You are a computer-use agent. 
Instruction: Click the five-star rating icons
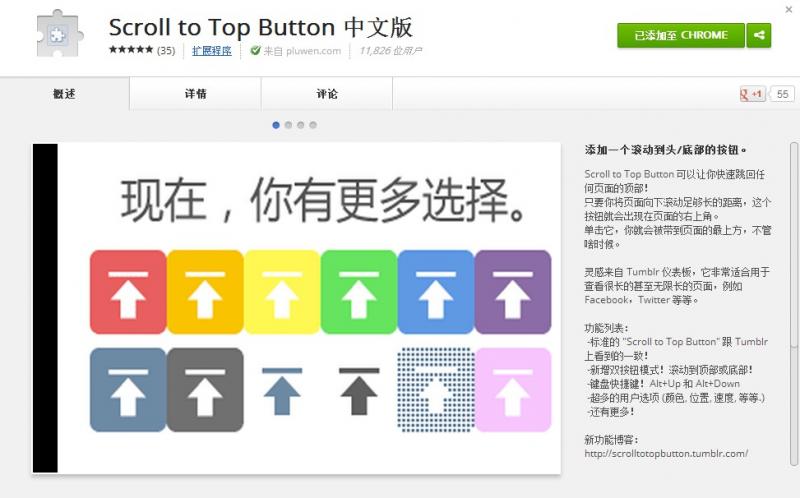tap(130, 50)
